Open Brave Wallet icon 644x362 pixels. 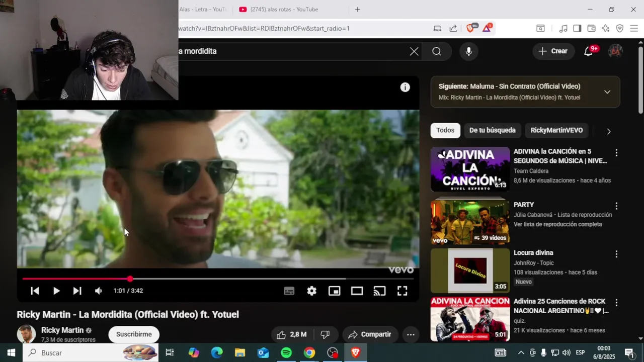[x=591, y=29]
